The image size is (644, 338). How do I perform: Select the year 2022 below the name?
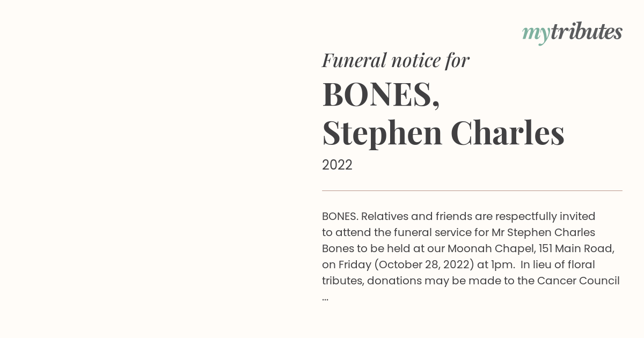click(337, 165)
